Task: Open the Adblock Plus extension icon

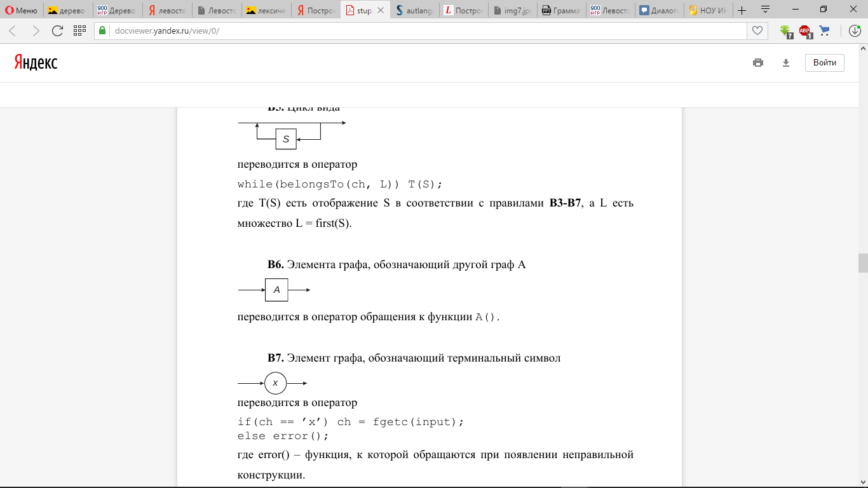Action: click(805, 31)
